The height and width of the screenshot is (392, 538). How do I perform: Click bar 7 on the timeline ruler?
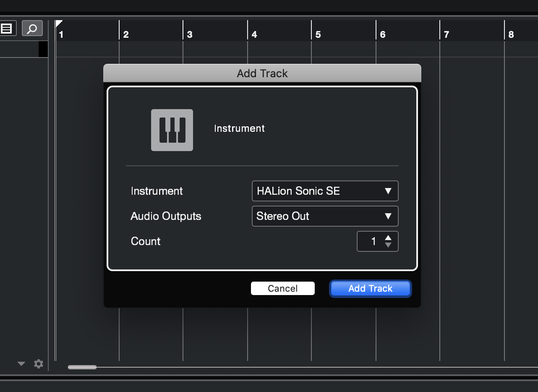click(x=447, y=34)
